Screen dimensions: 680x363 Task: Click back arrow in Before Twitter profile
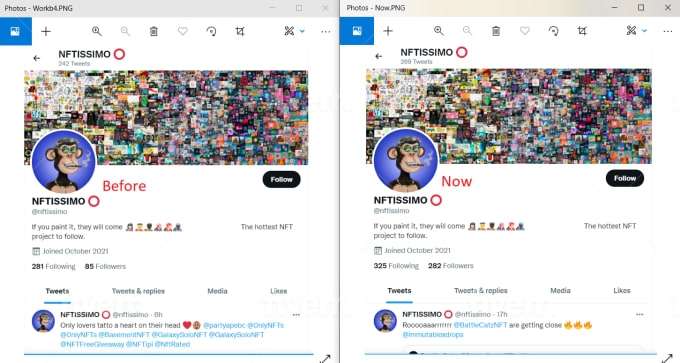tap(36, 58)
